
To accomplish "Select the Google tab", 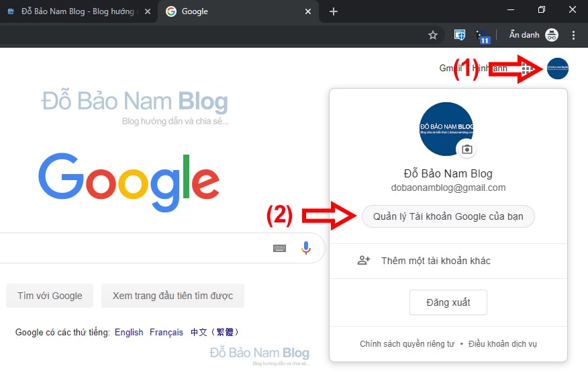I will tap(238, 11).
